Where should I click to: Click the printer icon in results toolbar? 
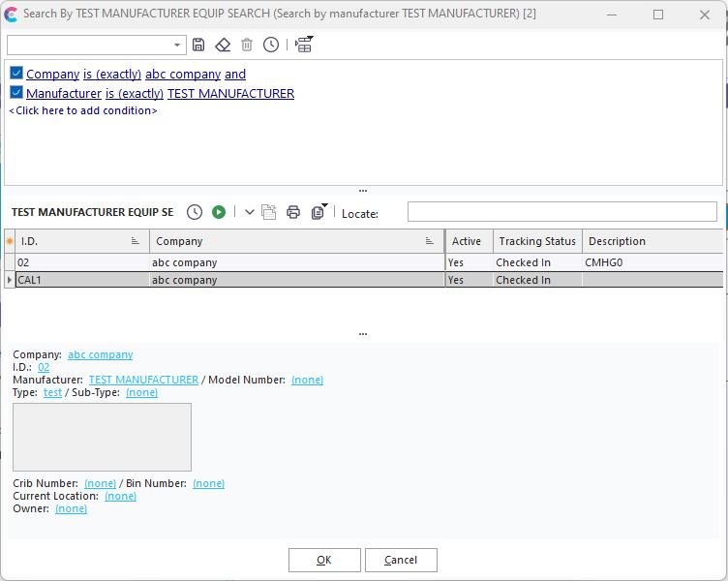click(x=293, y=212)
